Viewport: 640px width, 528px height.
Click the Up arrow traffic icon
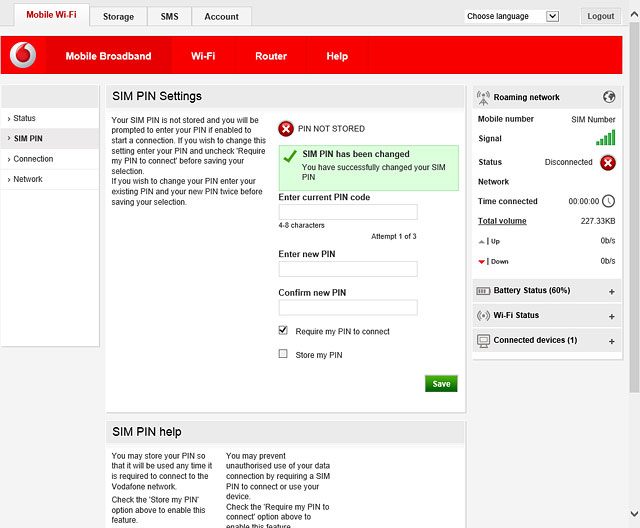[482, 242]
